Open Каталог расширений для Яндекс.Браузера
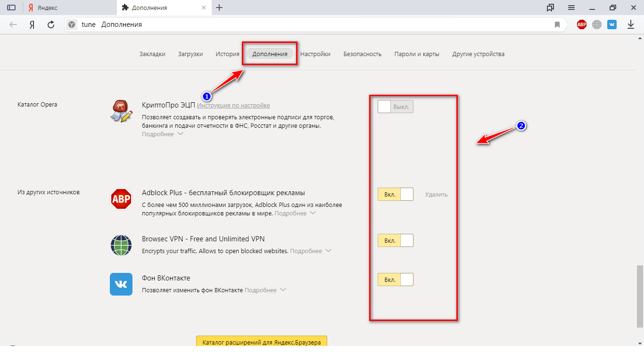644x362 pixels. pyautogui.click(x=262, y=341)
